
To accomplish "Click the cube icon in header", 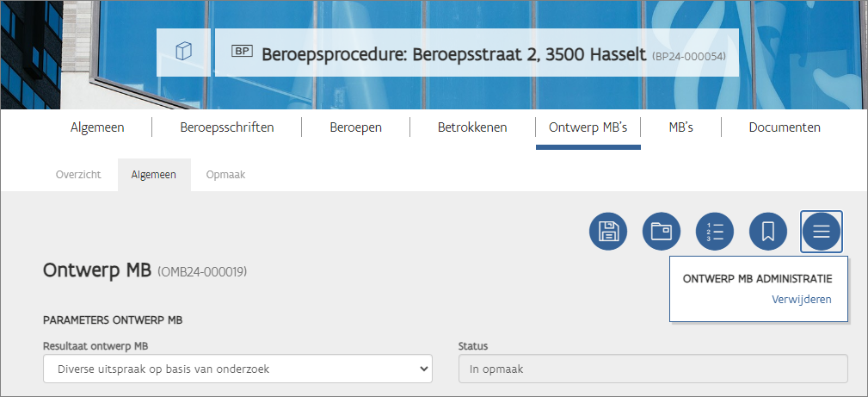I will click(183, 53).
